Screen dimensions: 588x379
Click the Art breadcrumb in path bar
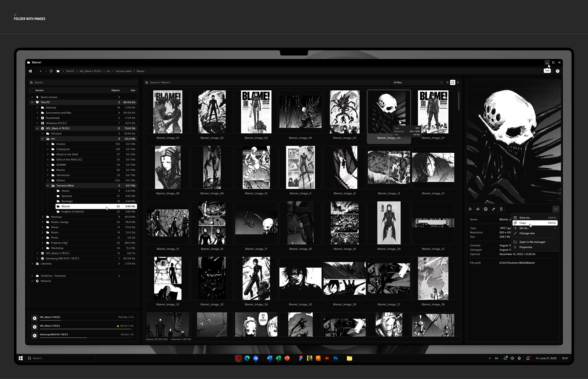108,71
